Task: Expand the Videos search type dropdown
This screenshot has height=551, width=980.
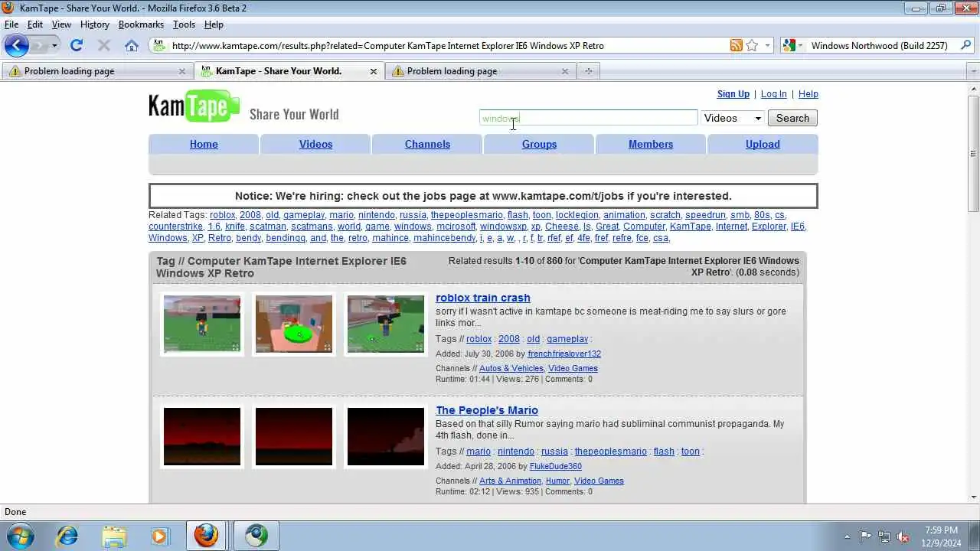Action: tap(733, 118)
